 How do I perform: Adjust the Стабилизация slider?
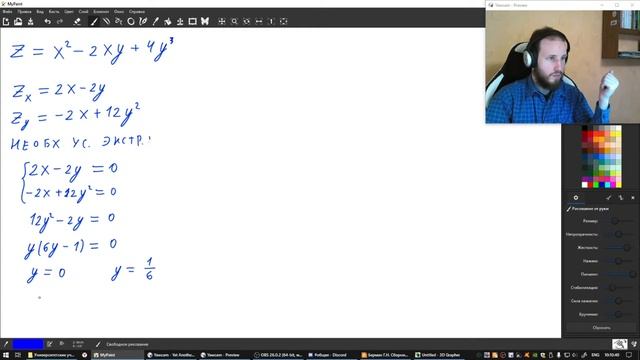620,287
